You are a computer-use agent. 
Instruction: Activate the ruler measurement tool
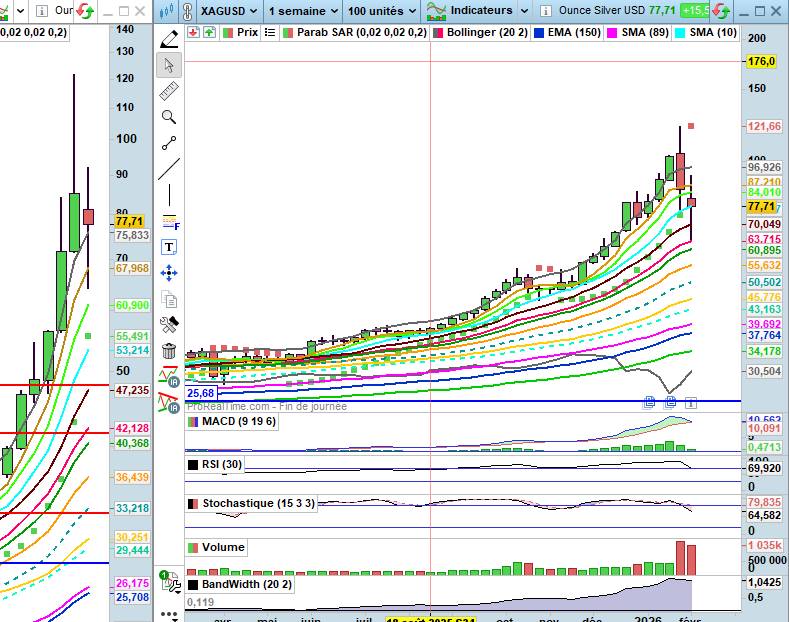pos(169,91)
